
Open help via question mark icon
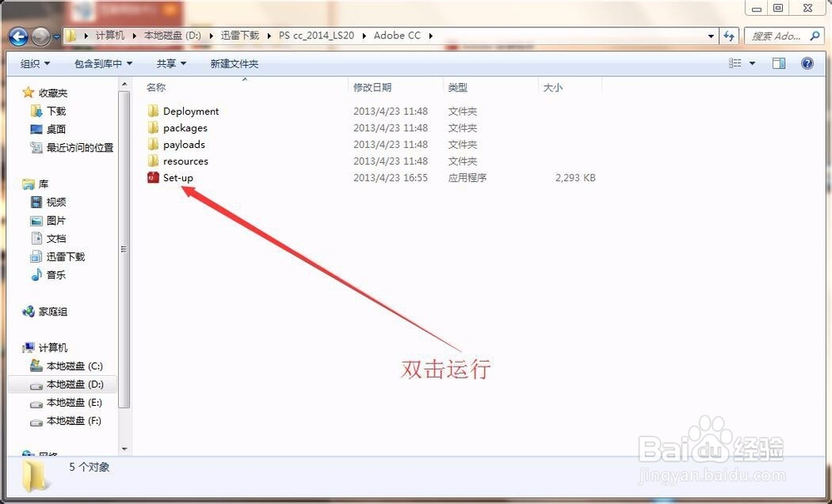coord(807,64)
